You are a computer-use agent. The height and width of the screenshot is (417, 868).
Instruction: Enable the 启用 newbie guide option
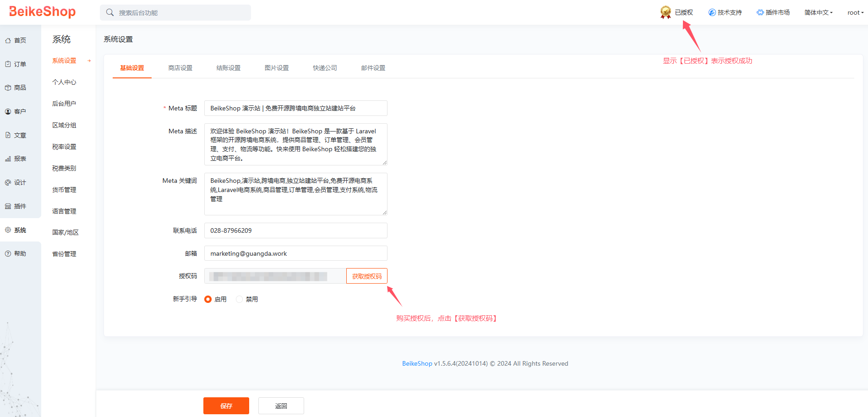208,299
